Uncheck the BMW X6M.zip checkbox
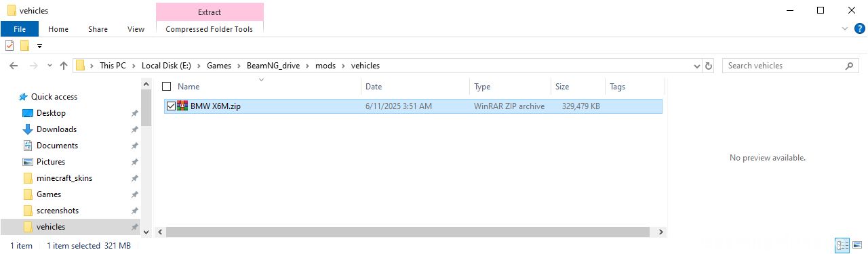Screen dimensions: 868x254 click(171, 106)
